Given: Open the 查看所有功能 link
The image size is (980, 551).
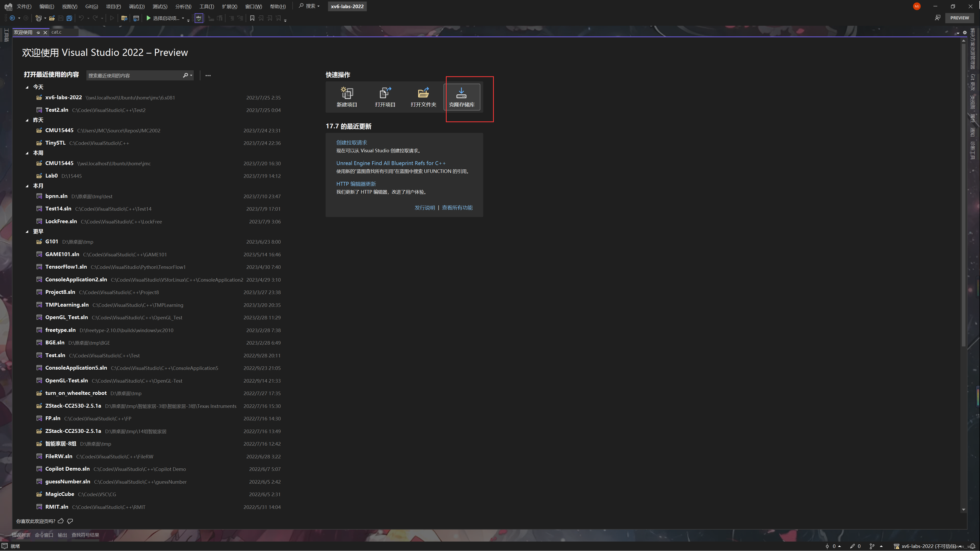Looking at the screenshot, I should click(x=457, y=207).
